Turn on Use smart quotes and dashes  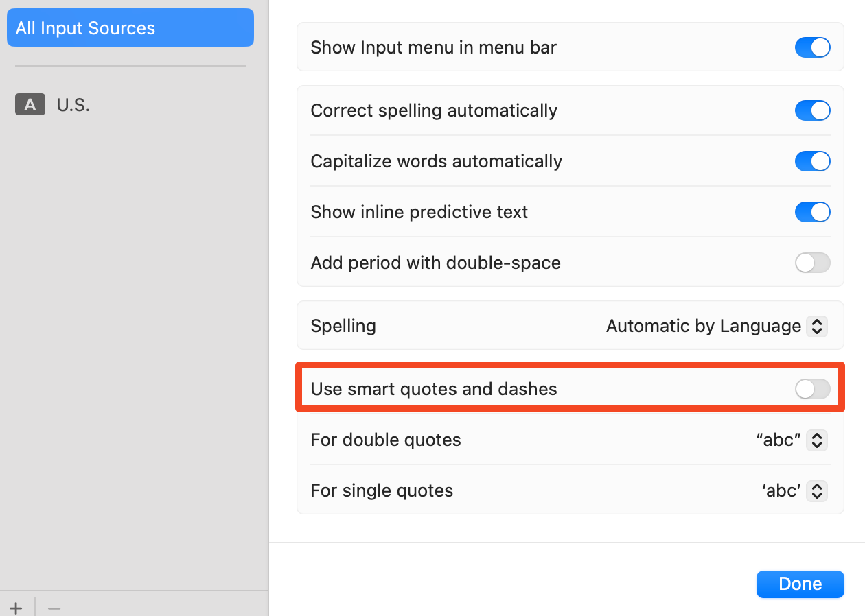click(x=812, y=389)
